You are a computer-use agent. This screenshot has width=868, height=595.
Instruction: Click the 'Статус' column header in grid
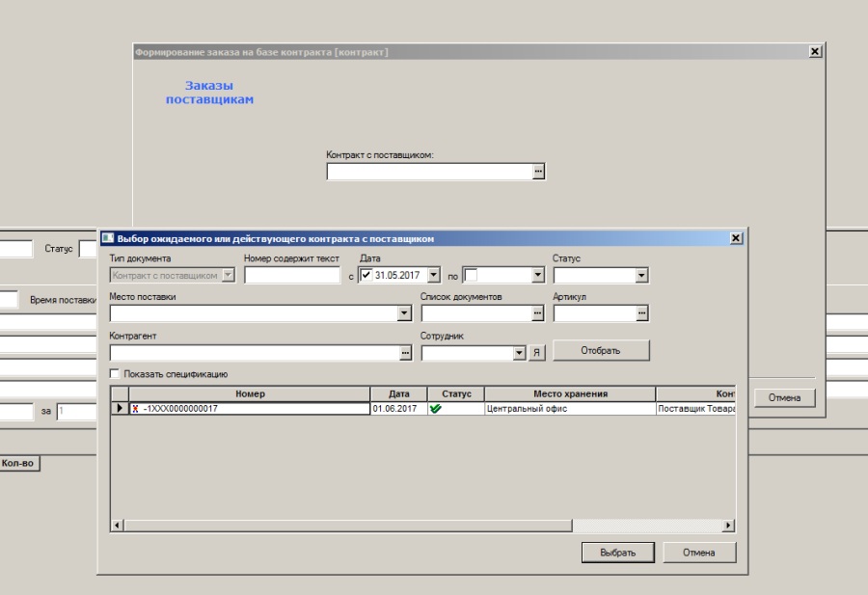[456, 394]
